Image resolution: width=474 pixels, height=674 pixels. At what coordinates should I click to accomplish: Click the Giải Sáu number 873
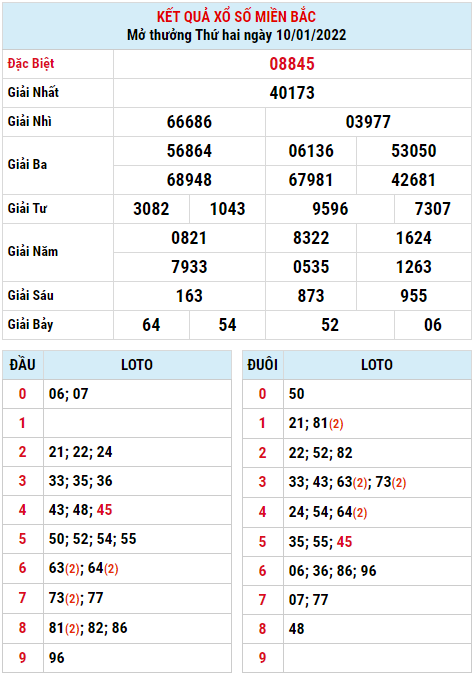click(311, 296)
